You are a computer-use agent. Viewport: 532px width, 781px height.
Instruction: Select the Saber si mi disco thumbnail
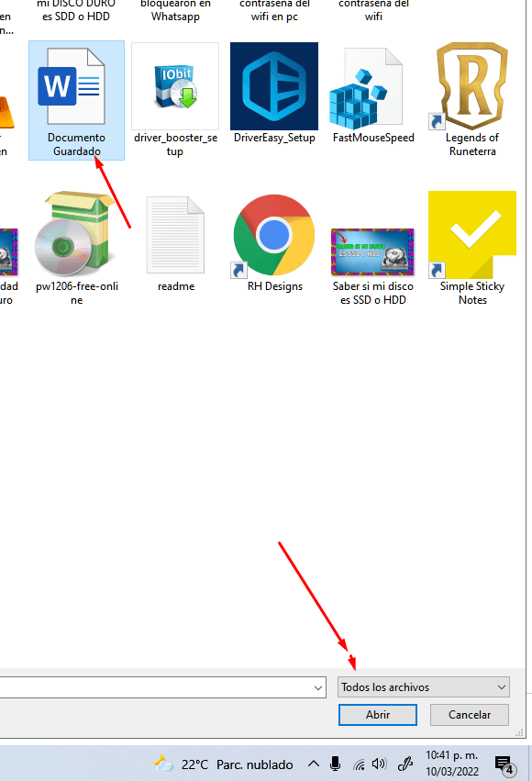[x=373, y=266]
